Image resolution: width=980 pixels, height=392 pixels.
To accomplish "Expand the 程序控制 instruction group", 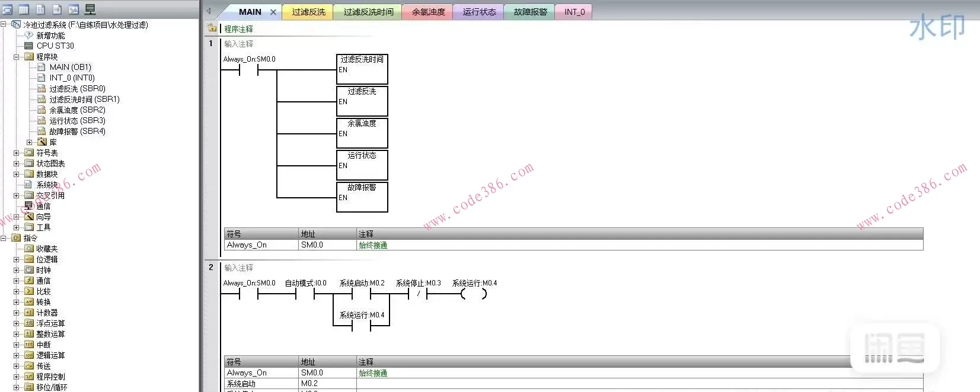I will pyautogui.click(x=17, y=377).
